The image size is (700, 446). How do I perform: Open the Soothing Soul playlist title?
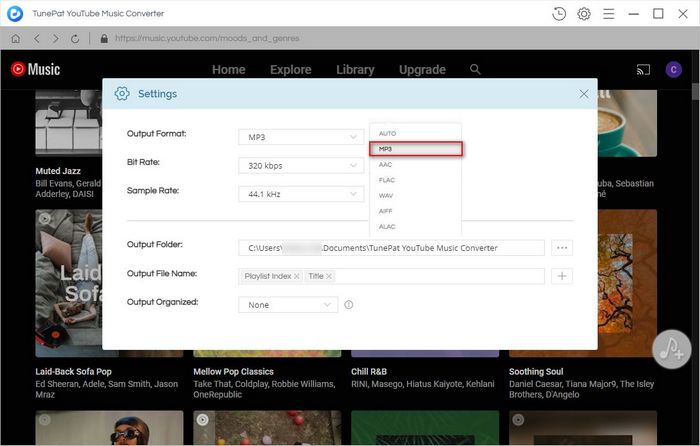click(x=536, y=371)
